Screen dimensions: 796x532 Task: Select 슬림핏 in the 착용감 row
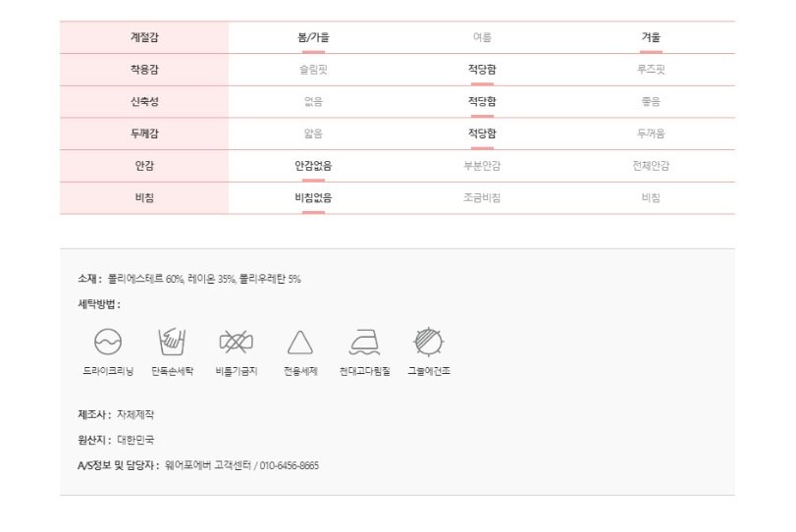click(313, 70)
